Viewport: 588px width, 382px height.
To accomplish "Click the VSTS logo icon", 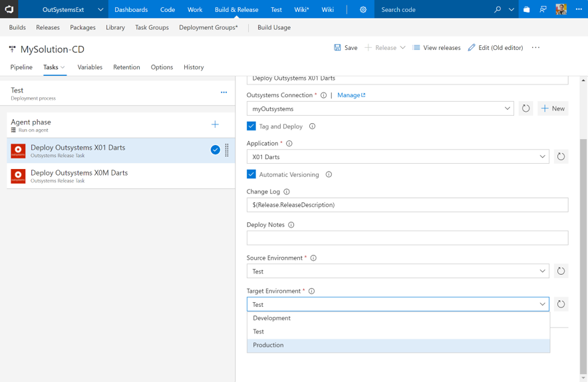I will click(x=9, y=9).
